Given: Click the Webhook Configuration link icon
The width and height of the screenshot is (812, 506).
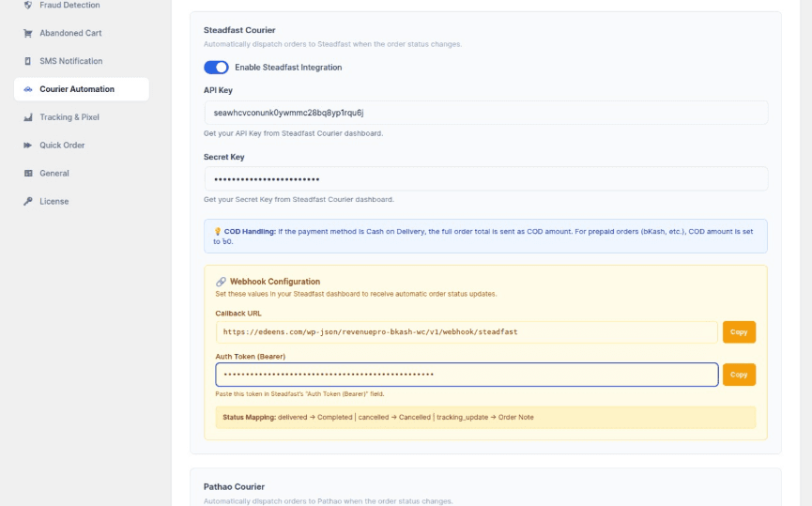Looking at the screenshot, I should pos(221,282).
